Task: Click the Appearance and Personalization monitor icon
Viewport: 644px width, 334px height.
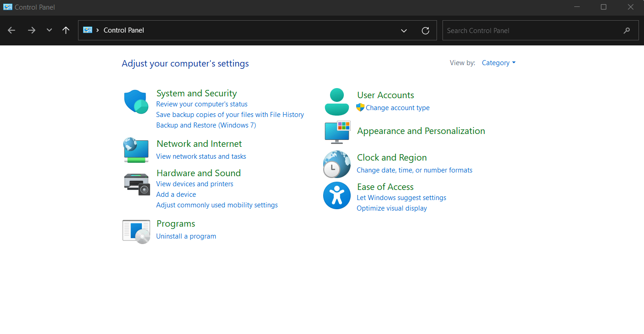Action: (x=337, y=133)
